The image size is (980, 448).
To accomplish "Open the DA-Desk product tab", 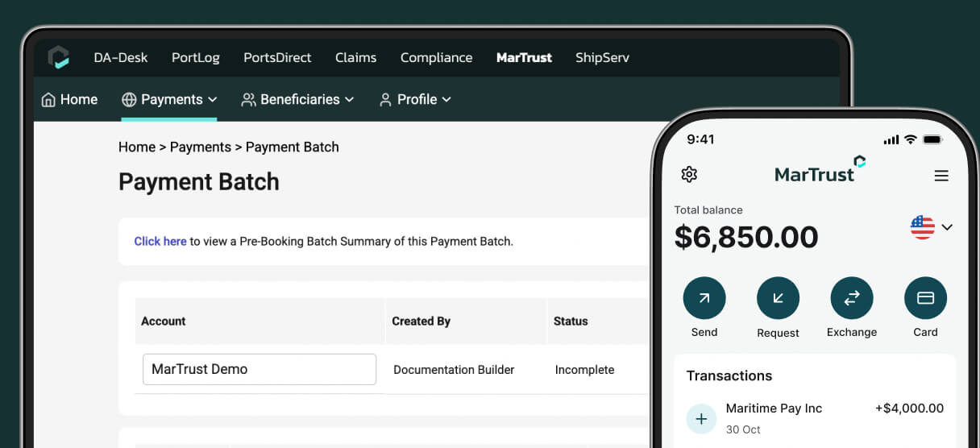I will tap(121, 58).
